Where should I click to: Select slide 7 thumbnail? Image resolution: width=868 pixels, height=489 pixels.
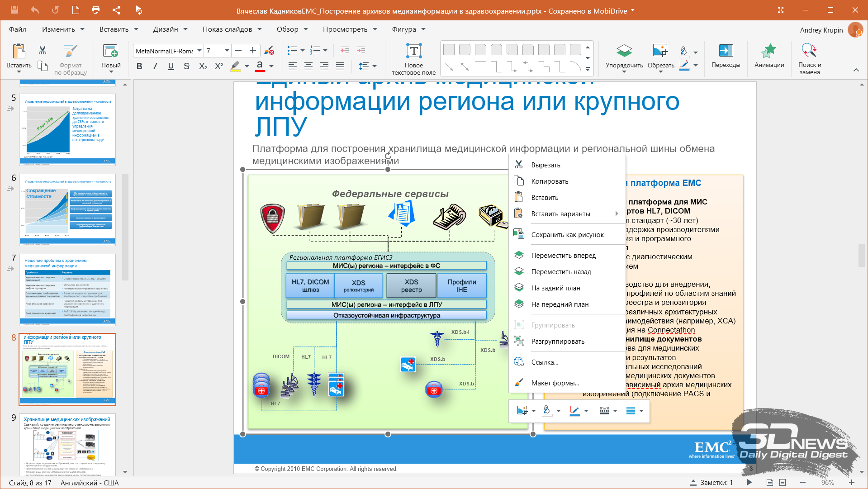coord(67,290)
